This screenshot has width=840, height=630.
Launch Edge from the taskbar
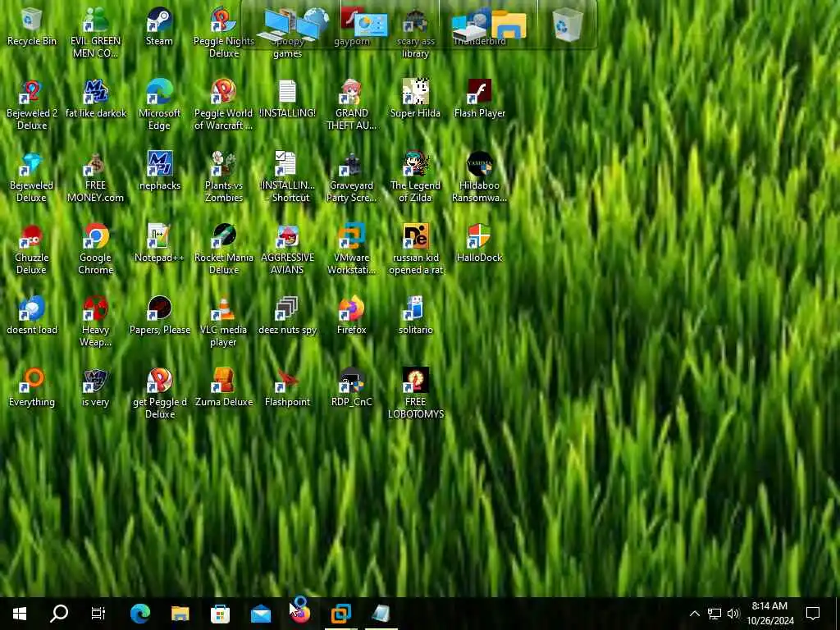139,614
